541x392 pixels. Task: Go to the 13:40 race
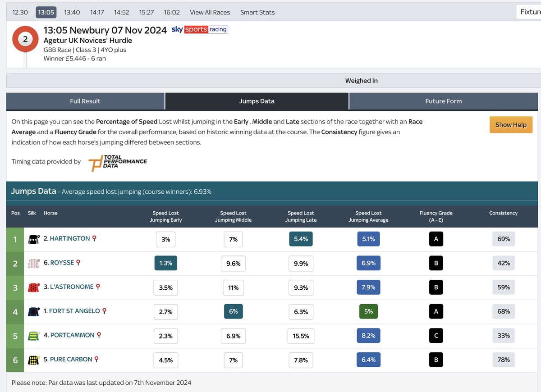pos(72,12)
